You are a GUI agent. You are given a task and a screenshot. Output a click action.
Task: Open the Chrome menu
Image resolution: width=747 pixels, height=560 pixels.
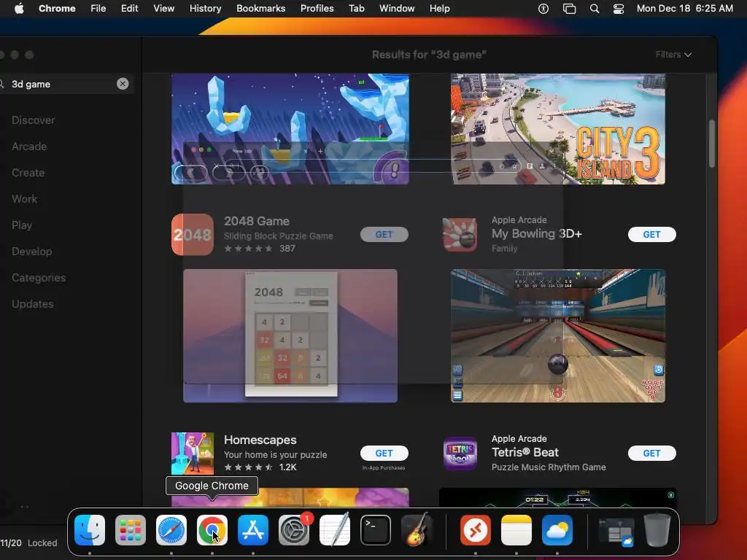[57, 9]
